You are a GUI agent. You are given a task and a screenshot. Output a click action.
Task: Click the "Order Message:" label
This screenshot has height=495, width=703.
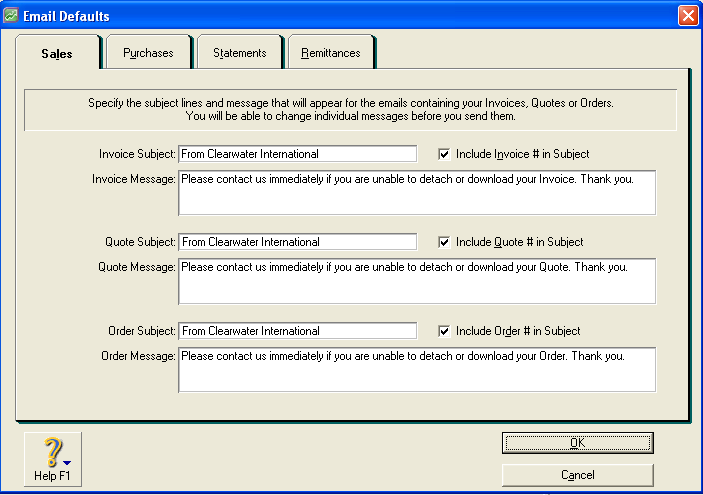[x=138, y=356]
